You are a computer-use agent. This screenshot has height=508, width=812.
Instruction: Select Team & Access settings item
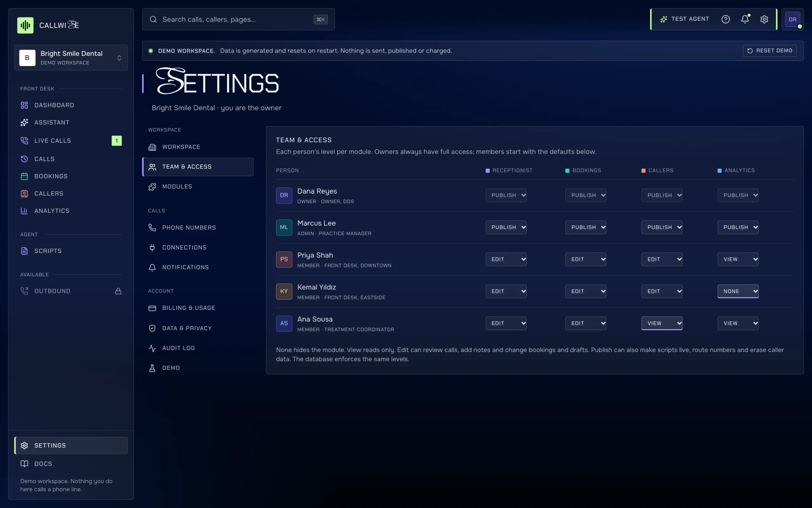tap(198, 167)
